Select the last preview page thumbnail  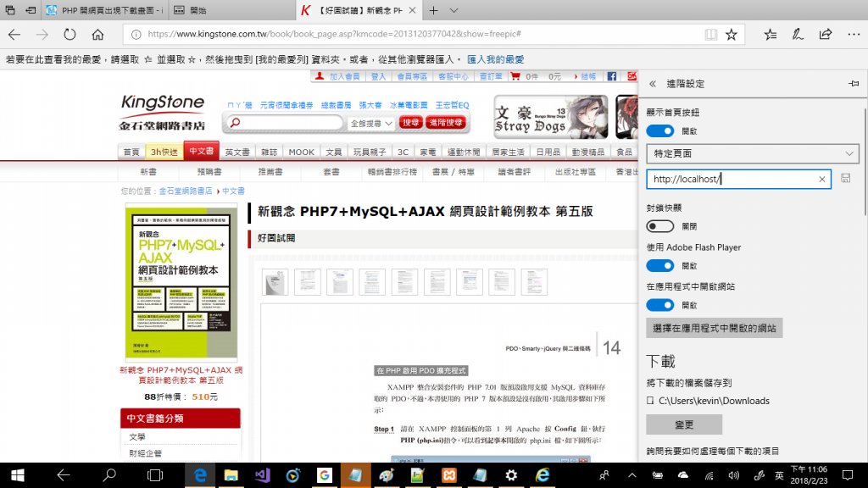click(534, 282)
